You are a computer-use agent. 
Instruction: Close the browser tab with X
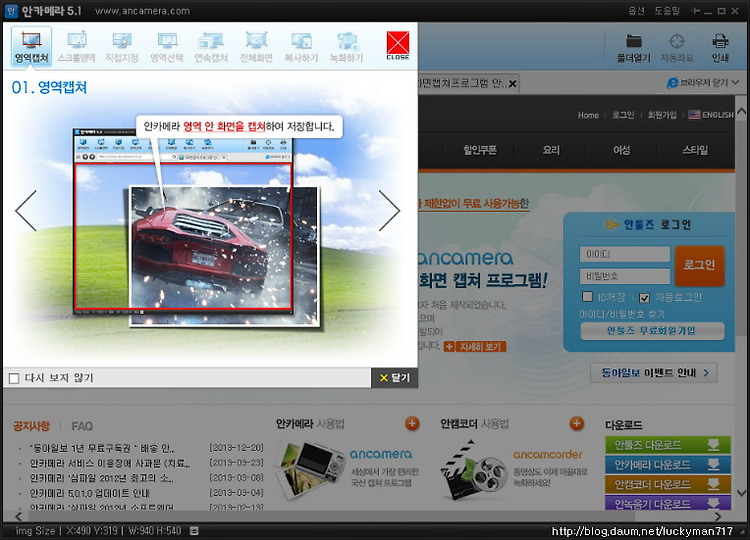[512, 84]
